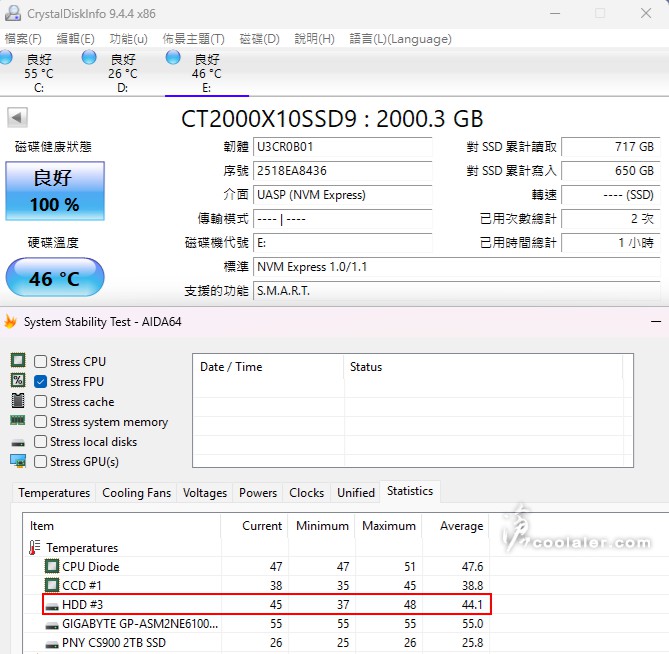The image size is (669, 654).
Task: Click the Minimum column header
Action: [322, 526]
